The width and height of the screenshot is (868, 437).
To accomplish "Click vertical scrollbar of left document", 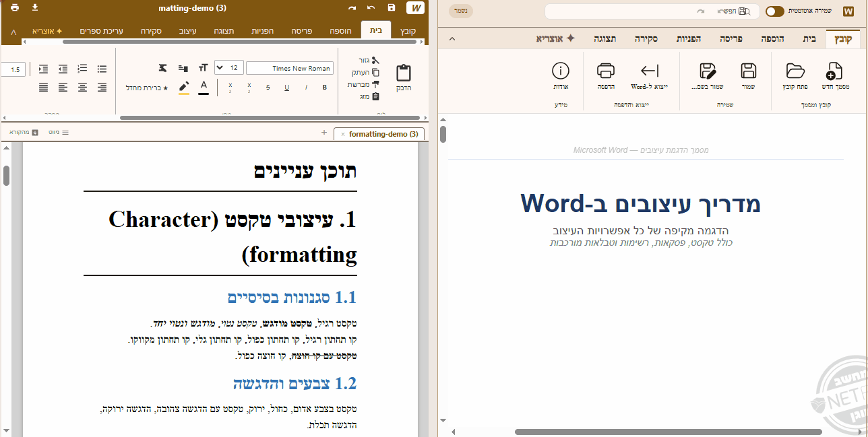I will coord(6,175).
